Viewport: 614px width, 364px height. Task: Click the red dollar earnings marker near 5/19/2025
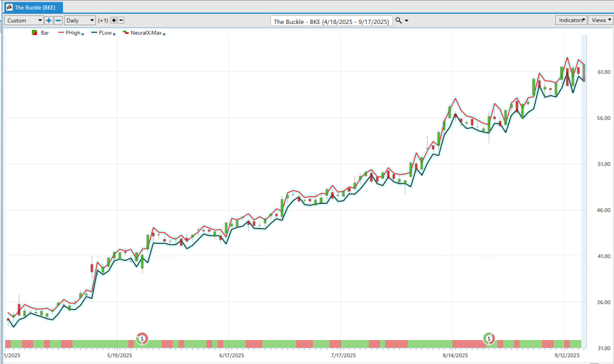point(142,338)
